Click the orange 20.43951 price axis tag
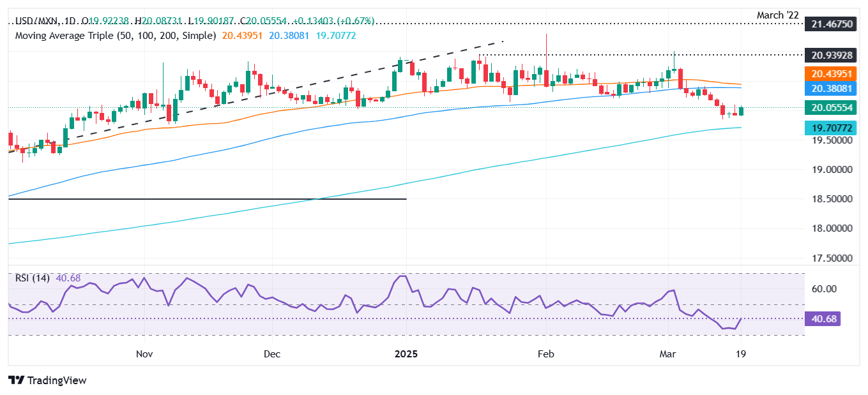This screenshot has height=395, width=868. [x=828, y=73]
